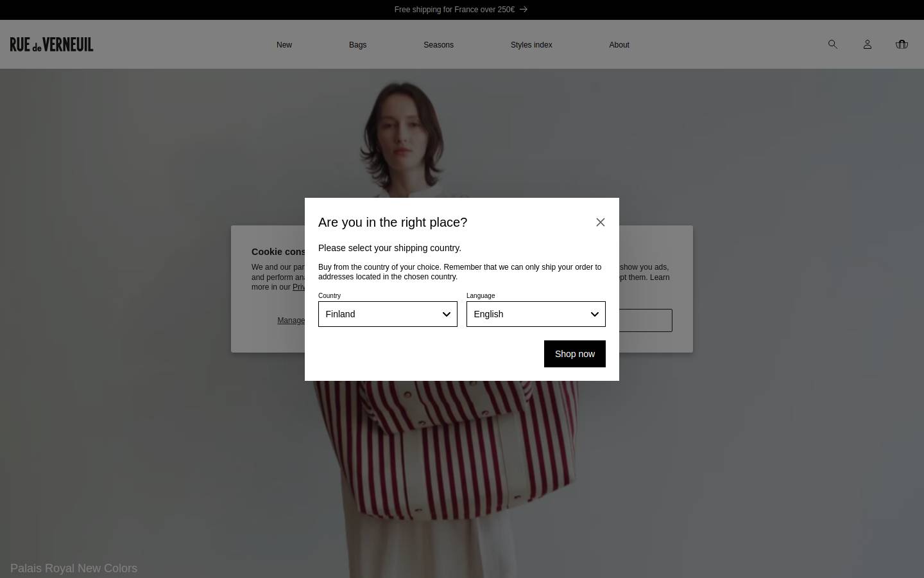Click the Rue de Verneuil logo
Image resolution: width=924 pixels, height=578 pixels.
[51, 44]
